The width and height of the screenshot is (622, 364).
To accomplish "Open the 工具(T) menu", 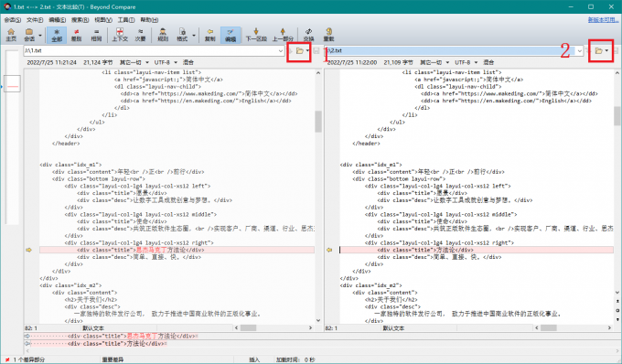I will coord(125,20).
